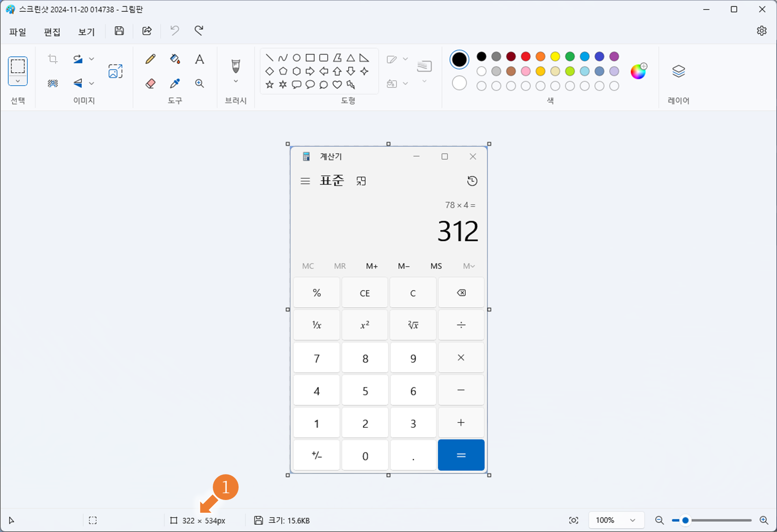Viewport: 777px width, 532px height.
Task: Open the 보기 menu
Action: 87,32
